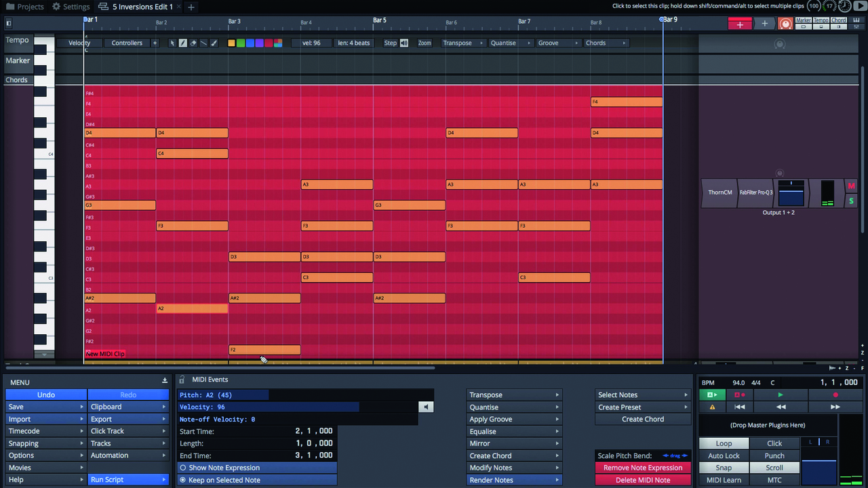The width and height of the screenshot is (868, 488).
Task: Pick the orange note colour swatch
Action: pos(232,43)
